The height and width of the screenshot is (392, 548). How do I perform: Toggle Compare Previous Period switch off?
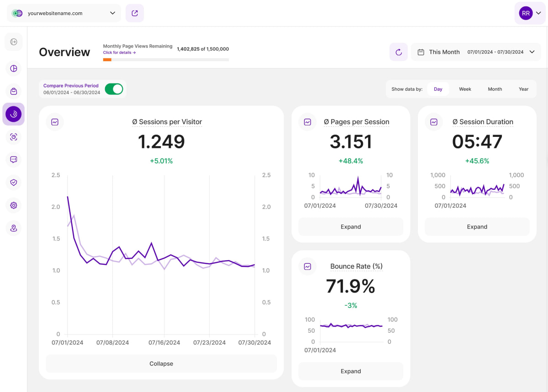pyautogui.click(x=114, y=89)
